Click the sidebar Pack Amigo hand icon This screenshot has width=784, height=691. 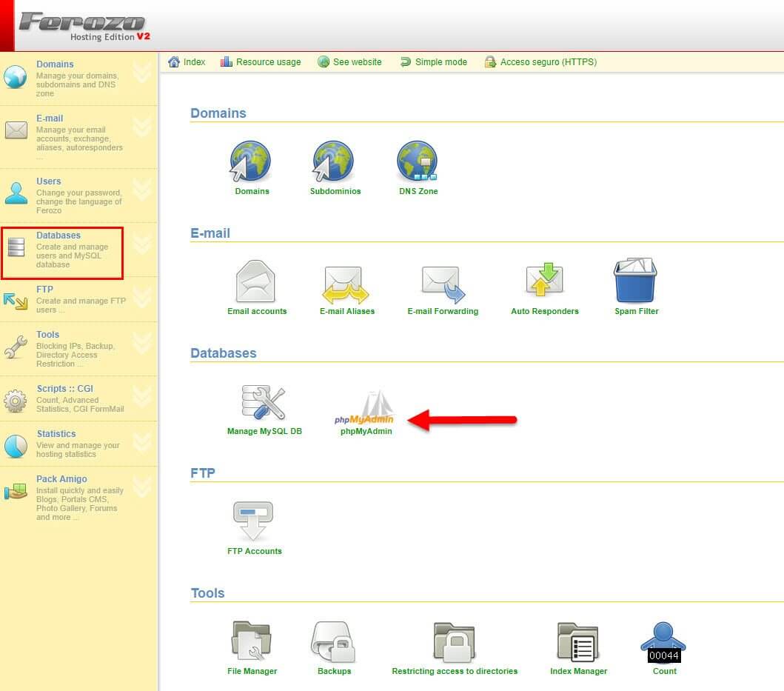[16, 491]
